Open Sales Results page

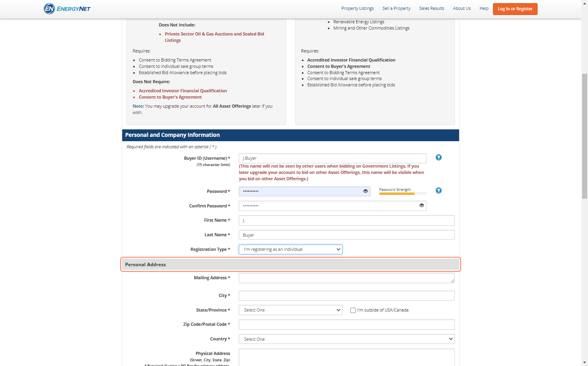[432, 8]
